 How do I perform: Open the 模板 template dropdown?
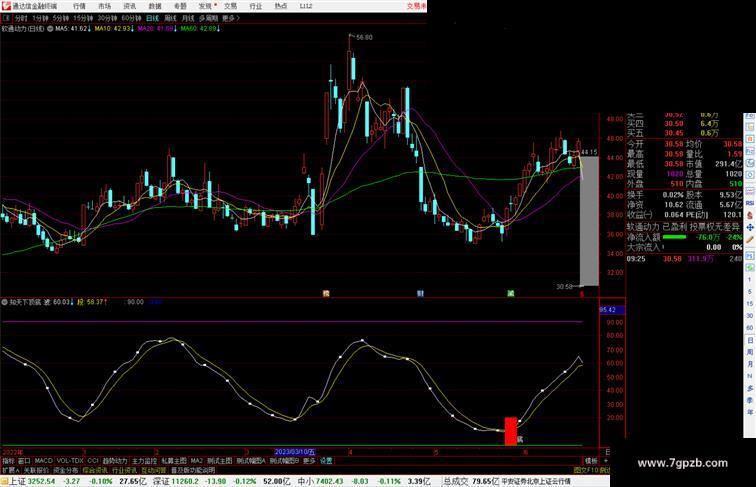[x=591, y=461]
